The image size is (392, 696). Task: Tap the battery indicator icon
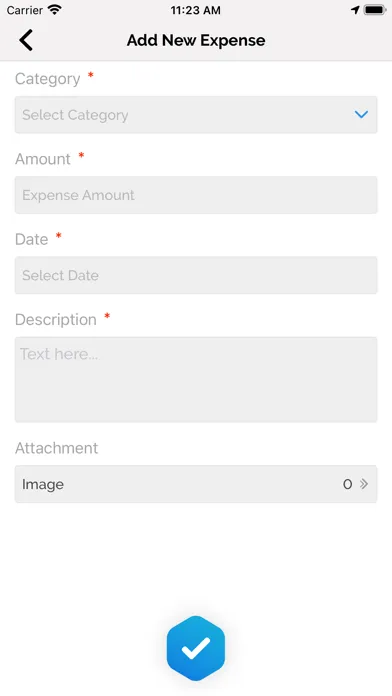pyautogui.click(x=375, y=10)
